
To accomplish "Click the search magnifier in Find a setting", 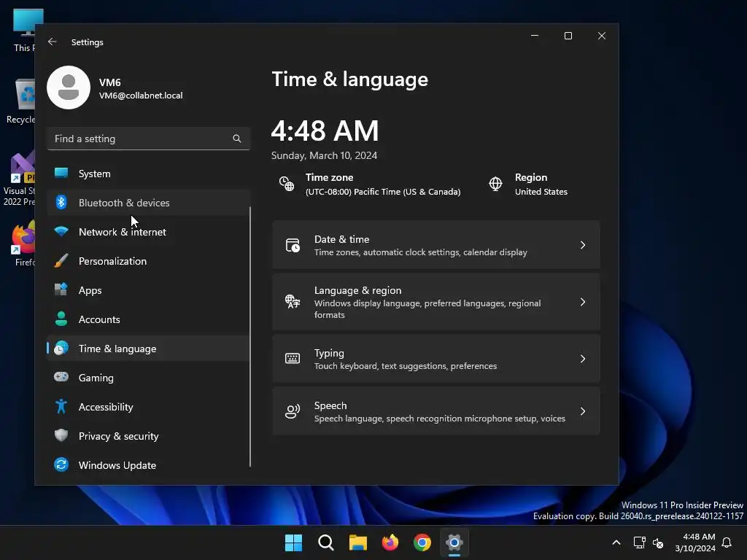I will (x=237, y=139).
